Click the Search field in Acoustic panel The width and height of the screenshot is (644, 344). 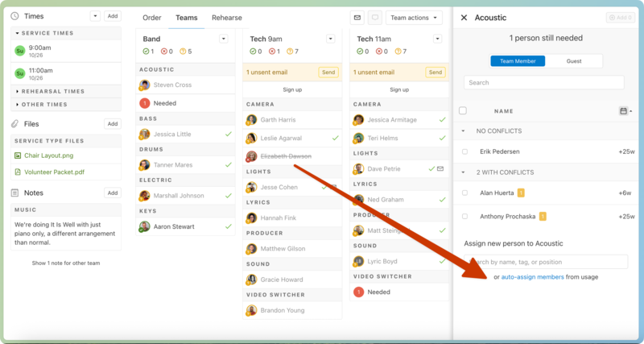click(x=543, y=82)
